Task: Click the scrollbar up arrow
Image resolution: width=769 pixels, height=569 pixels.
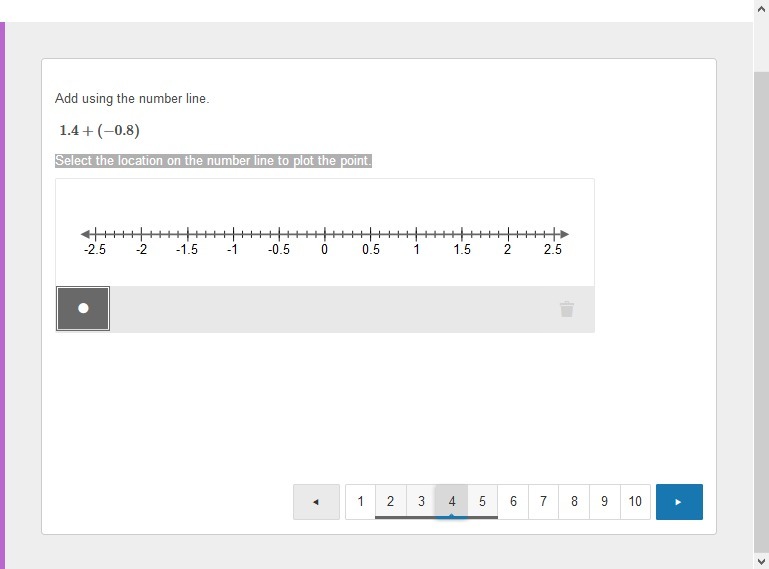Action: click(x=761, y=9)
